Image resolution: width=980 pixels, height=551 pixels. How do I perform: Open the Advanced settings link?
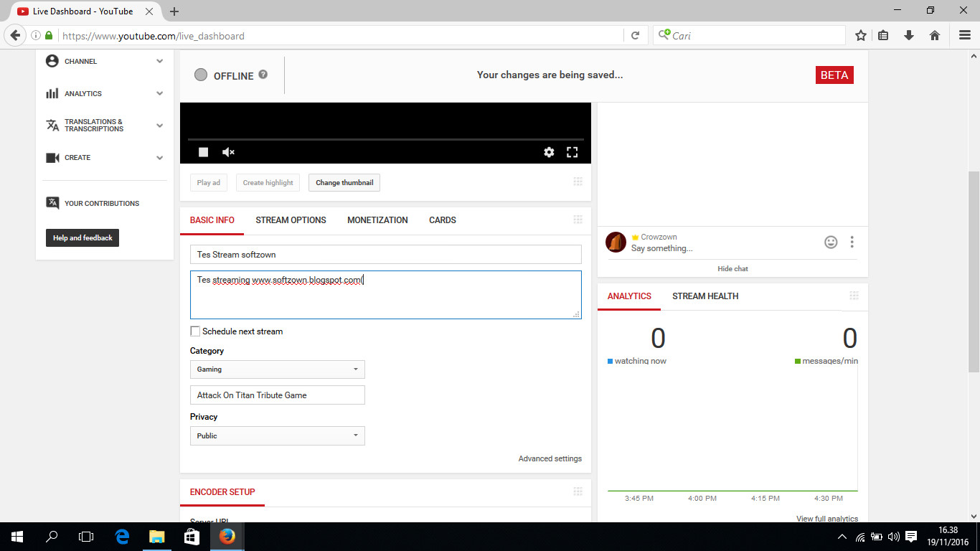click(x=550, y=458)
